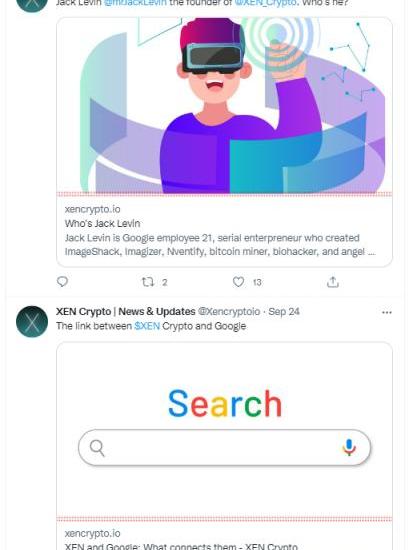Open the @Xencryptoio handle

(229, 311)
